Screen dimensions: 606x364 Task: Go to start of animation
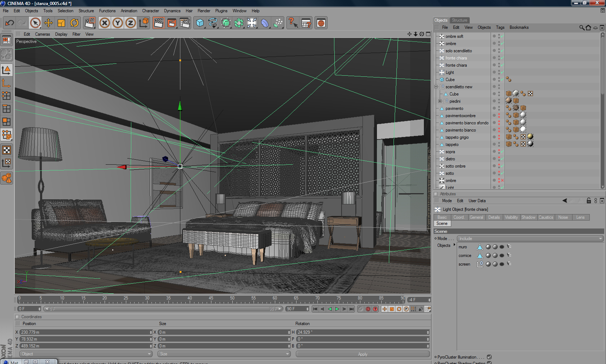point(315,309)
